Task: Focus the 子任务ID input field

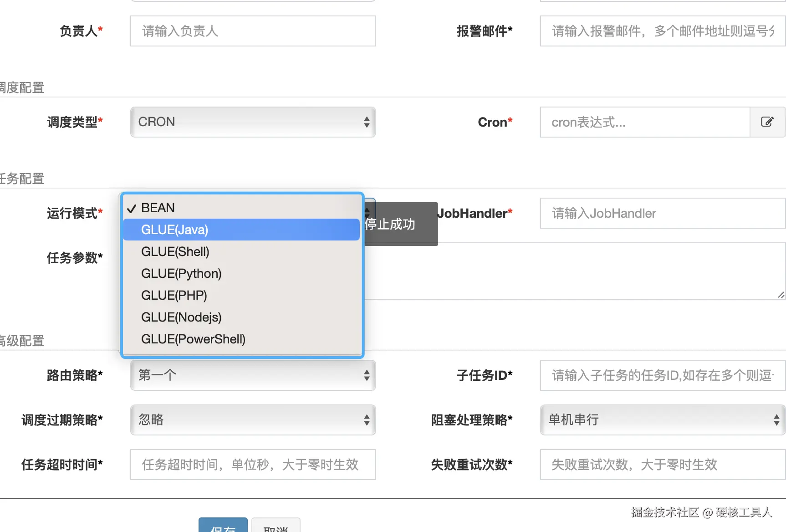Action: 663,375
